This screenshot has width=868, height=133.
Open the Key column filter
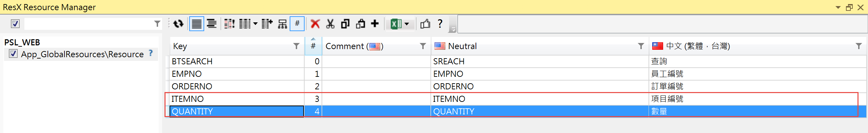coord(296,46)
